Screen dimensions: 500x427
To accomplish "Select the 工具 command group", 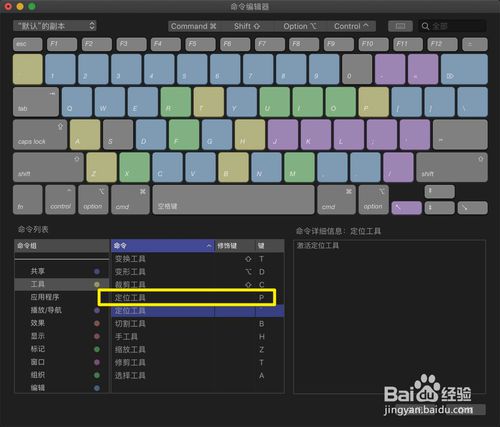I will 62,284.
